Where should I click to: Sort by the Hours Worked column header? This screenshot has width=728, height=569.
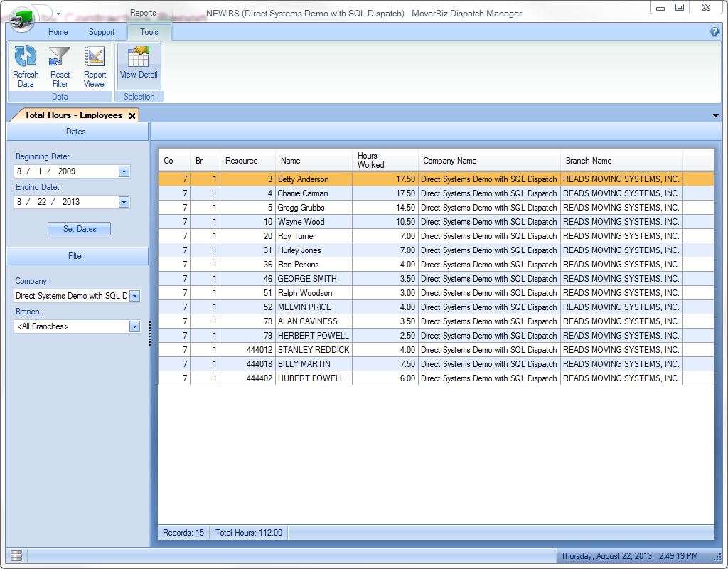point(384,161)
